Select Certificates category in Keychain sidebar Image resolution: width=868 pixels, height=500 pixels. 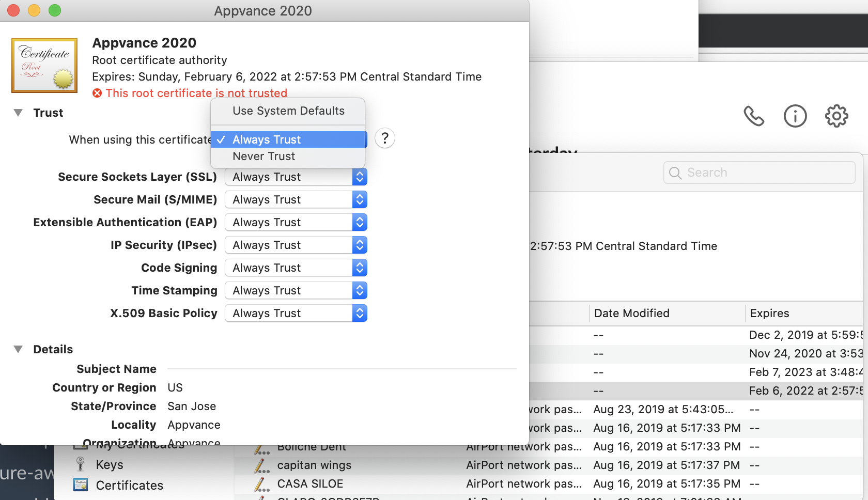[x=129, y=485]
